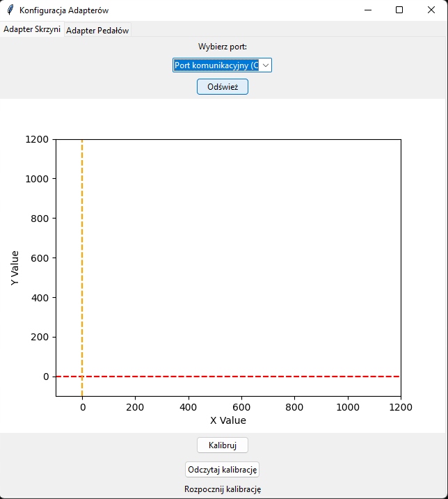Click the 600 tick label on X axis
This screenshot has height=499, width=448.
pos(241,406)
